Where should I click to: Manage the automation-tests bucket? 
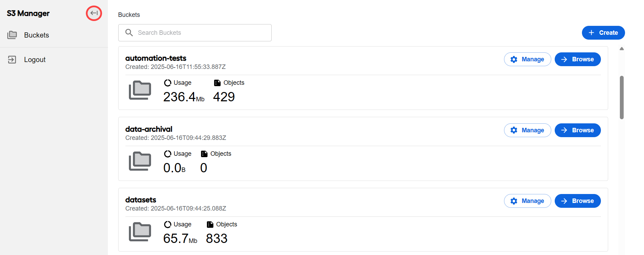coord(527,59)
